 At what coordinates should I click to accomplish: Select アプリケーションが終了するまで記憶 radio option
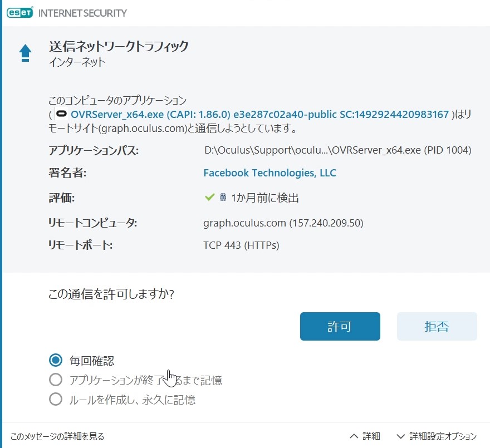[56, 380]
